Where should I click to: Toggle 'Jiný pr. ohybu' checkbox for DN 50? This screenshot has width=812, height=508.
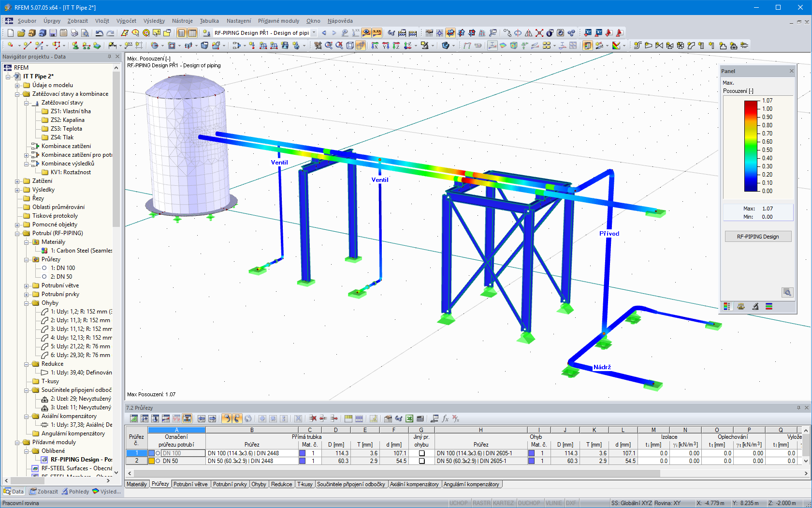tap(421, 461)
